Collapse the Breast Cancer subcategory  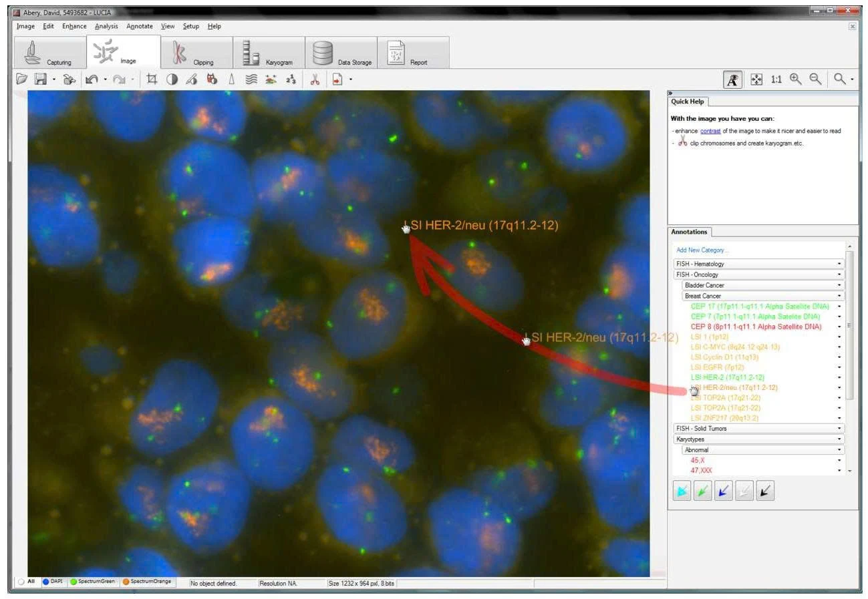tap(763, 296)
